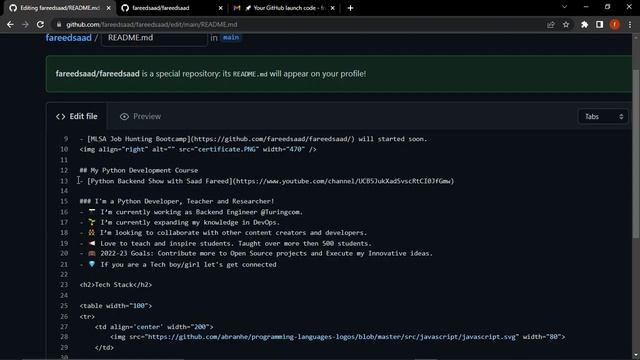Click the td align='center' width="200" line
Image resolution: width=640 pixels, height=360 pixels.
click(x=154, y=327)
